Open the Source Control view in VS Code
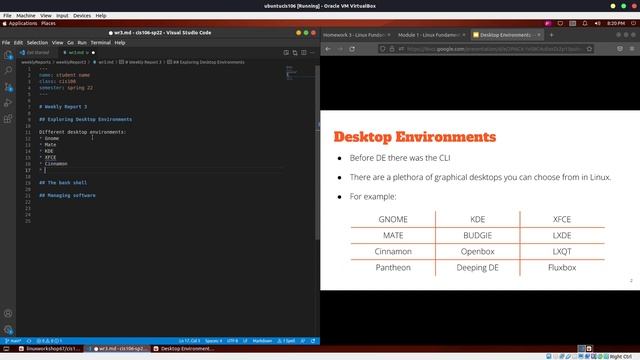Image resolution: width=640 pixels, height=360 pixels. (x=8, y=87)
